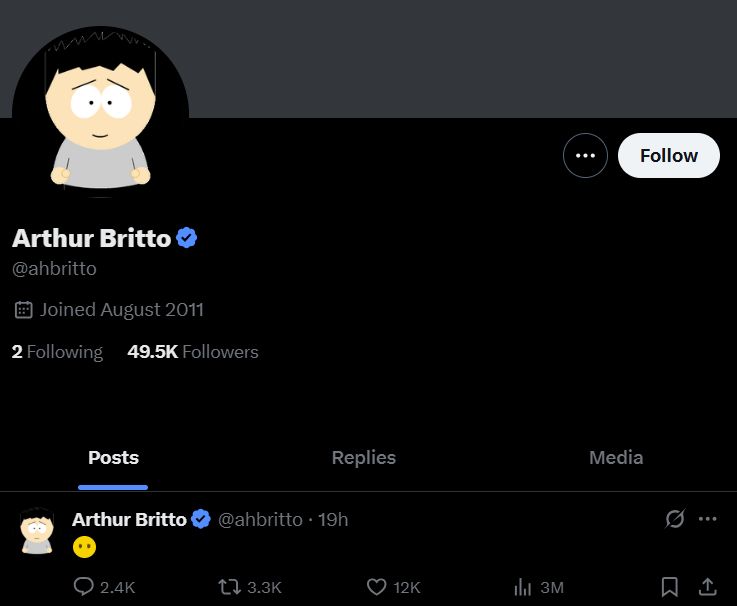Bookmark the post
The image size is (737, 606).
coord(670,587)
